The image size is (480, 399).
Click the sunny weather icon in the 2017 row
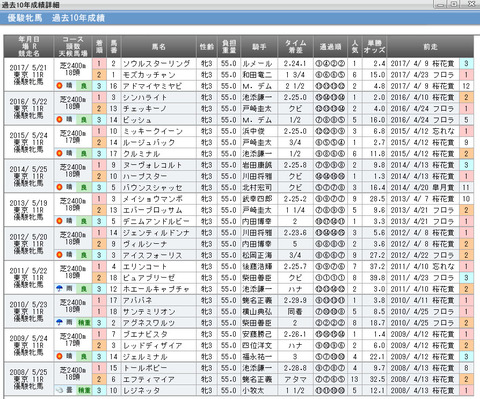click(x=59, y=86)
